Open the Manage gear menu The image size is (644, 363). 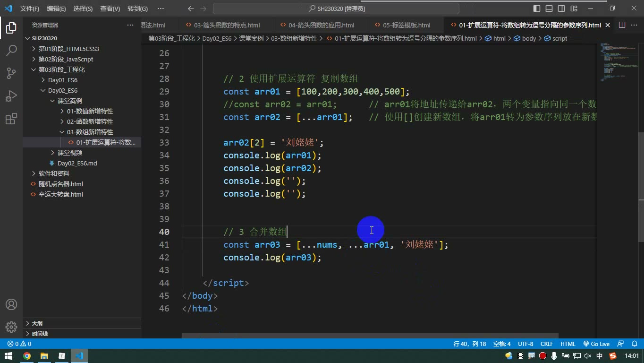(x=11, y=327)
